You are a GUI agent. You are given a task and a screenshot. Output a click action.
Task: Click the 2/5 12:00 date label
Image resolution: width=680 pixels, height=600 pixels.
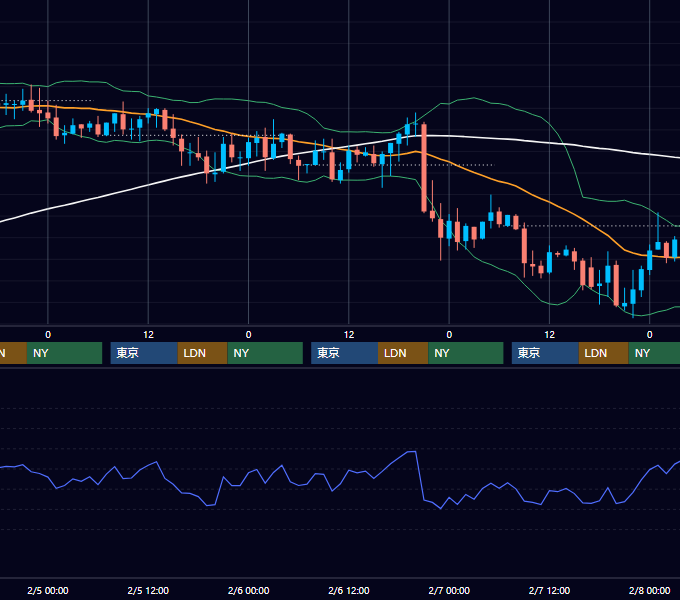click(148, 590)
